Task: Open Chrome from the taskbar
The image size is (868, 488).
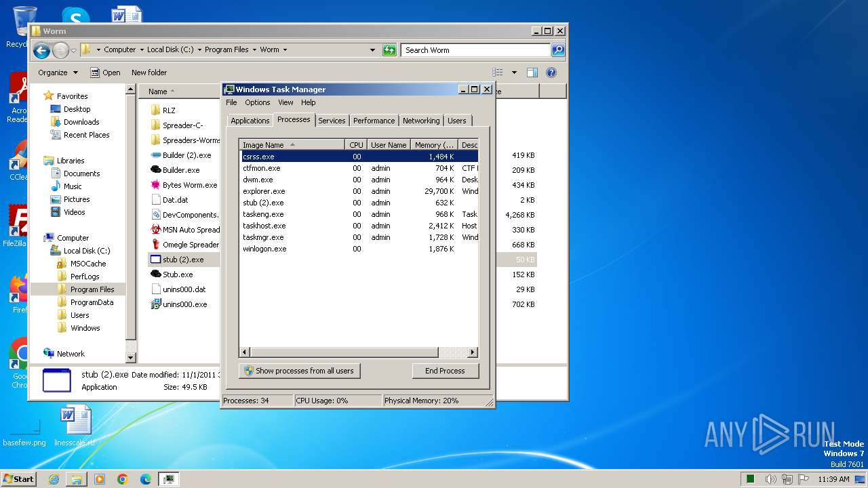Action: click(x=123, y=479)
